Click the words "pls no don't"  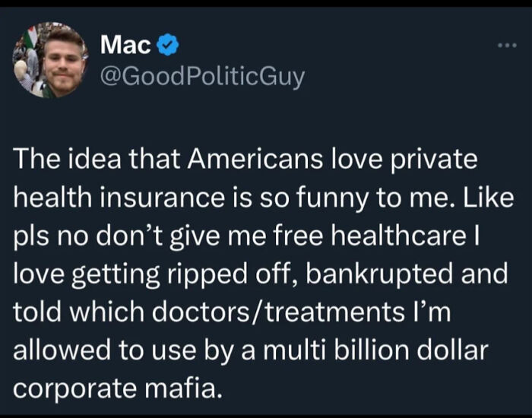87,236
